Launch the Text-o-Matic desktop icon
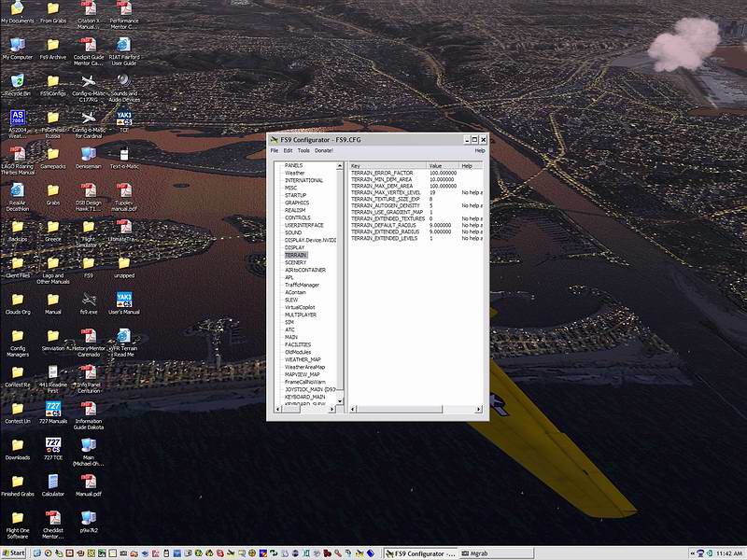 pyautogui.click(x=123, y=154)
